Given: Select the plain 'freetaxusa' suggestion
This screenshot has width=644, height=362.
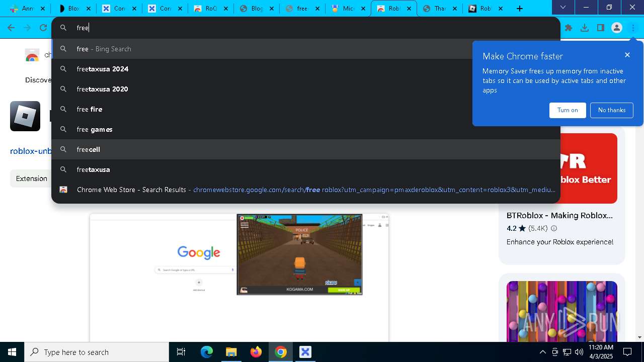Looking at the screenshot, I should point(306,169).
